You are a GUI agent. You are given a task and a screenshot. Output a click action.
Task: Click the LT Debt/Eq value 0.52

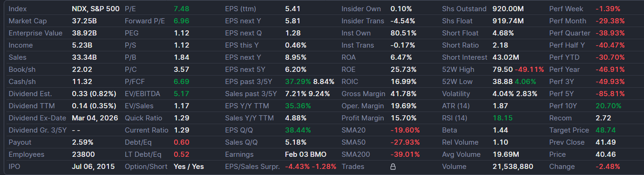pyautogui.click(x=181, y=154)
